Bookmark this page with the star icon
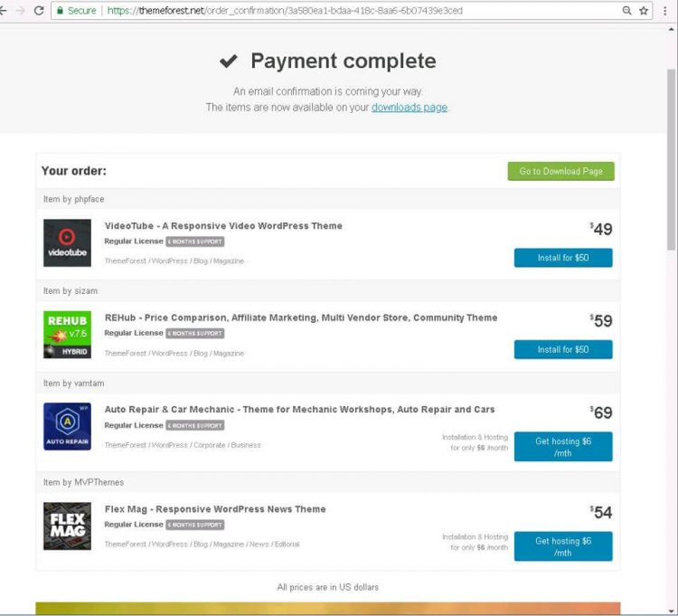678x616 pixels. click(x=644, y=10)
